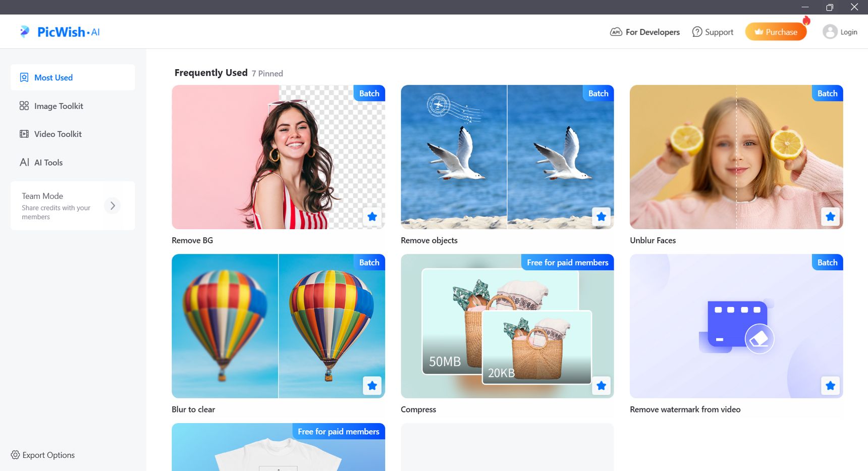Open Export Options settings
The image size is (868, 471).
point(43,455)
